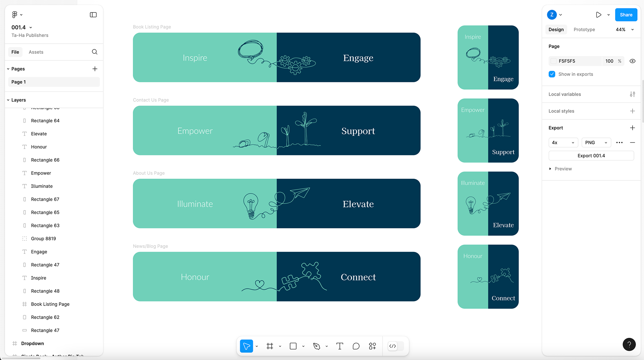Image resolution: width=644 pixels, height=360 pixels.
Task: Collapse the Pages section
Action: (8, 69)
